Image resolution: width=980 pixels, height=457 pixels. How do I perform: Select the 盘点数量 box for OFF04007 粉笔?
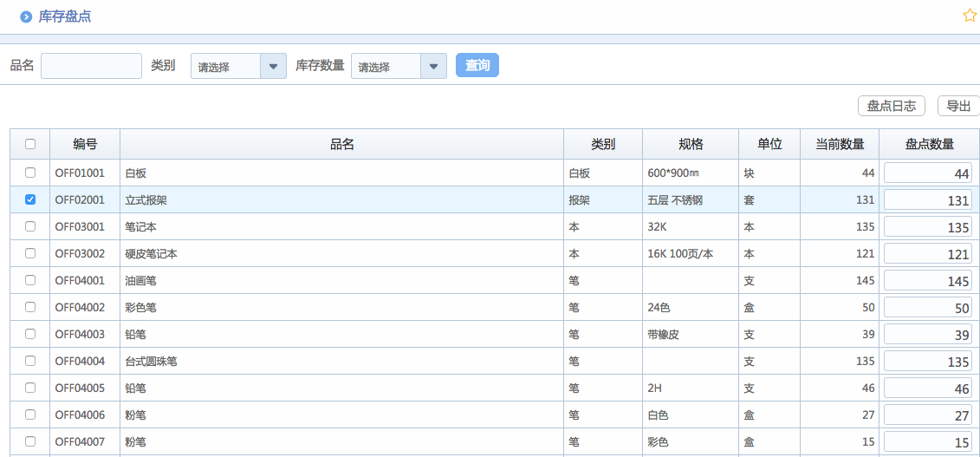click(928, 442)
